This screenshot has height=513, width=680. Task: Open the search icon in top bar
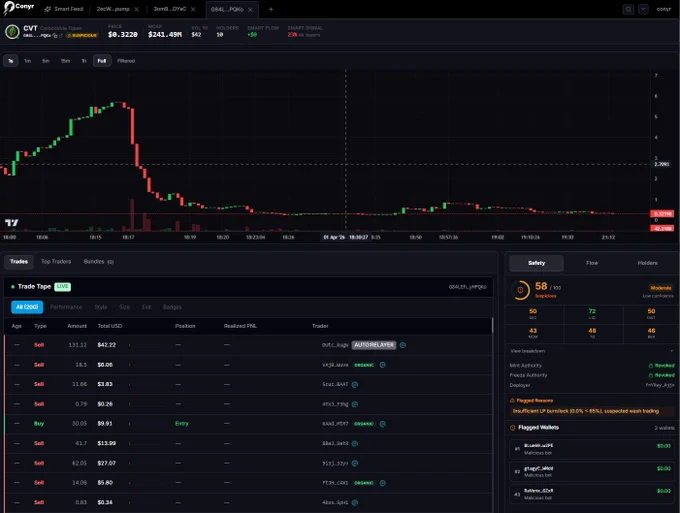click(628, 9)
